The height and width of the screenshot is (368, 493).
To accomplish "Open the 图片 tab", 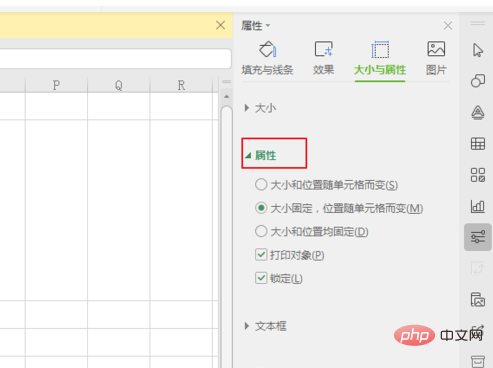I will coord(436,58).
